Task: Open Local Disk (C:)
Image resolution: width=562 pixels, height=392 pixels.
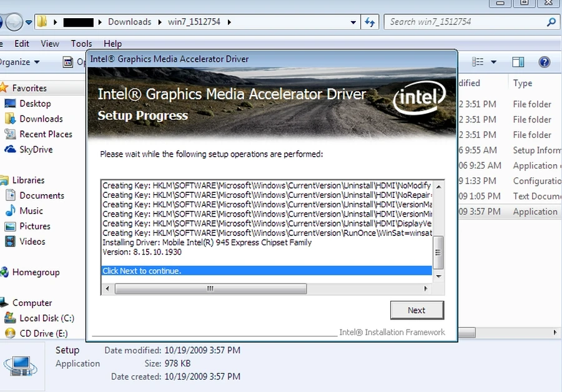Action: click(x=47, y=318)
